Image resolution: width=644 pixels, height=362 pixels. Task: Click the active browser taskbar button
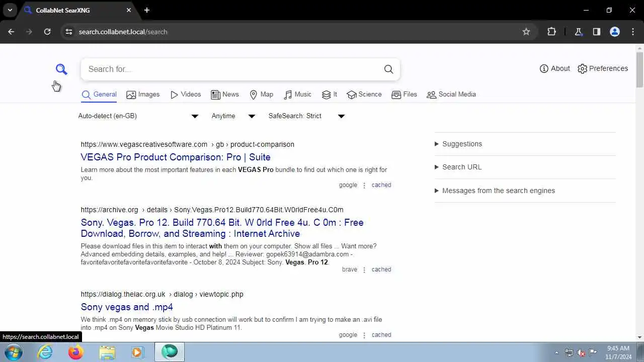170,352
